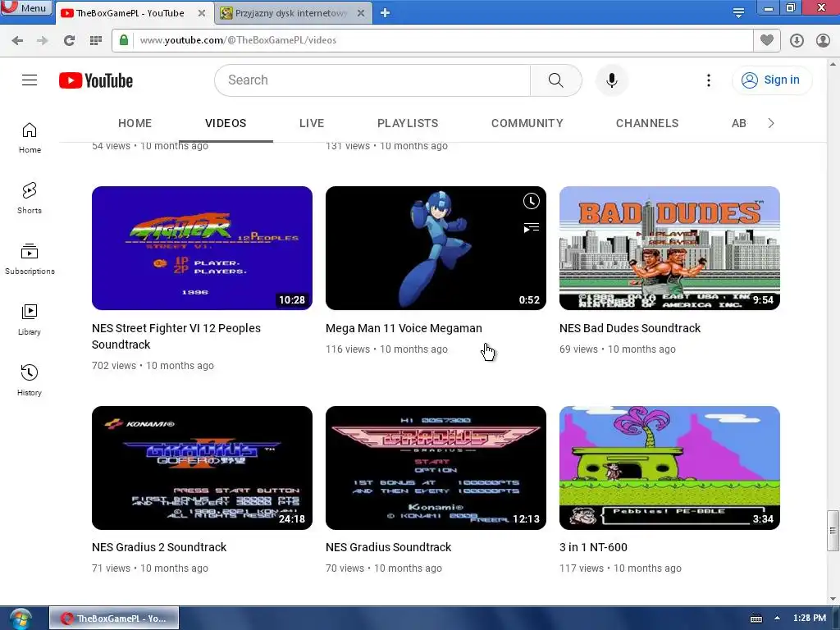Open the on-screen keyboard tray icon
The width and height of the screenshot is (840, 630).
coord(756,619)
